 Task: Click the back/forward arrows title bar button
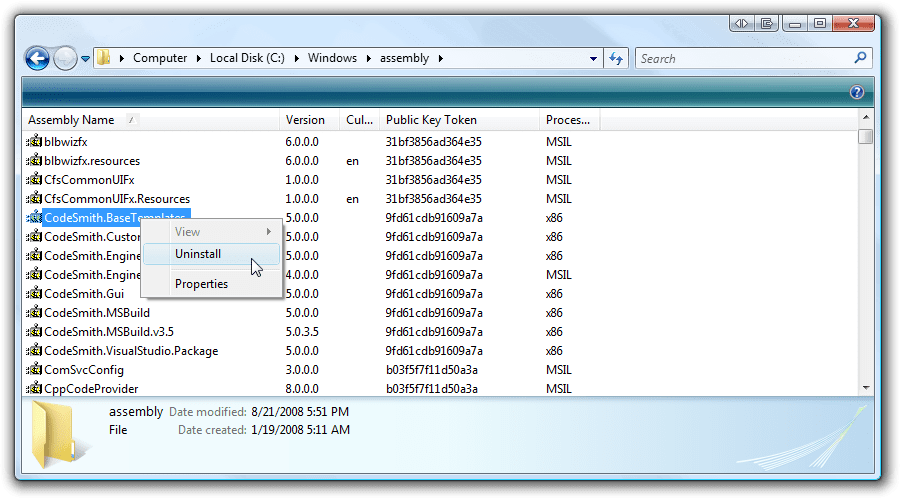pos(742,24)
